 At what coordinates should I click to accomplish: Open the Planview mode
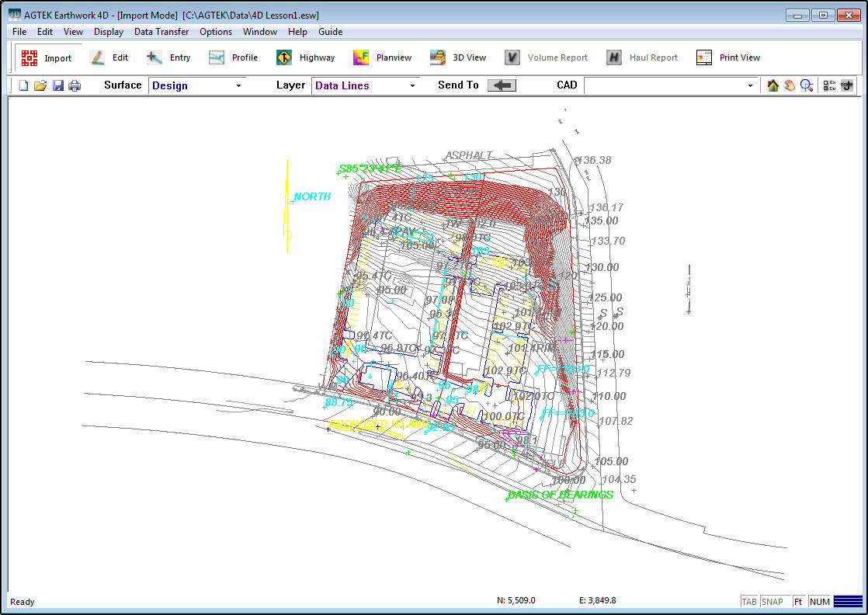[x=383, y=57]
